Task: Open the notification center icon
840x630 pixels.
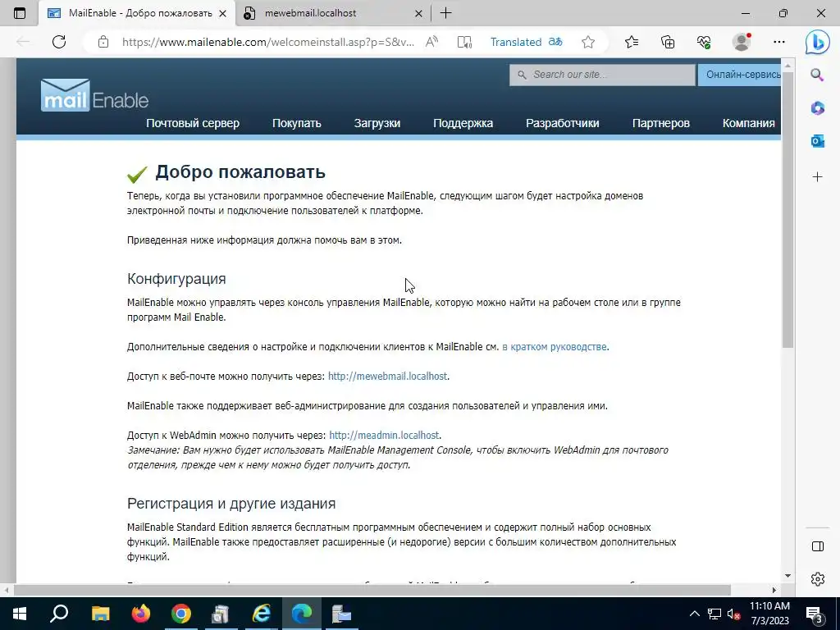Action: coord(815,614)
